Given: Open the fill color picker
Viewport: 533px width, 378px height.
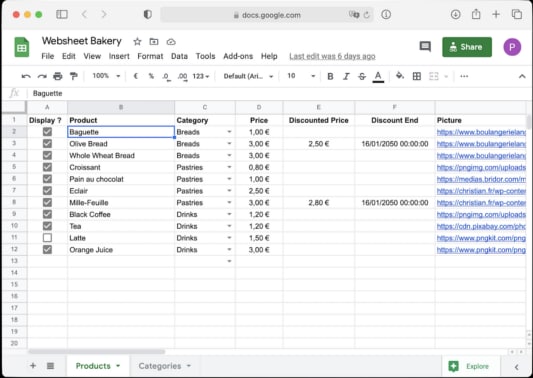Looking at the screenshot, I should (400, 76).
